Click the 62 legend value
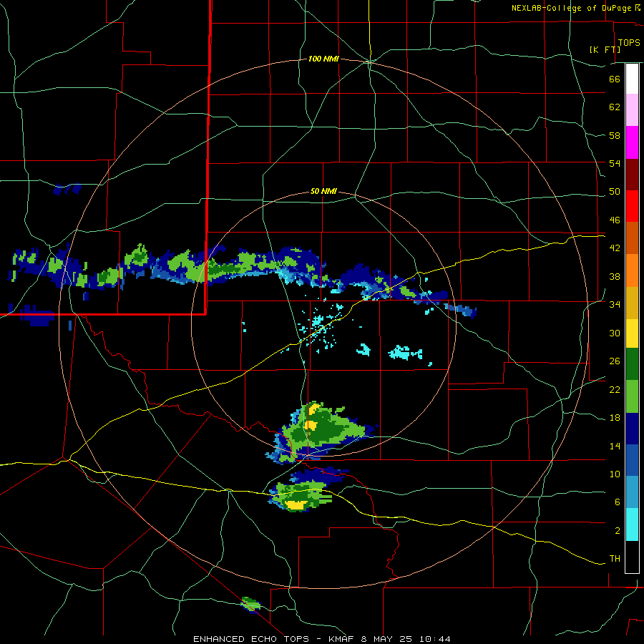Image resolution: width=644 pixels, height=644 pixels. [615, 107]
